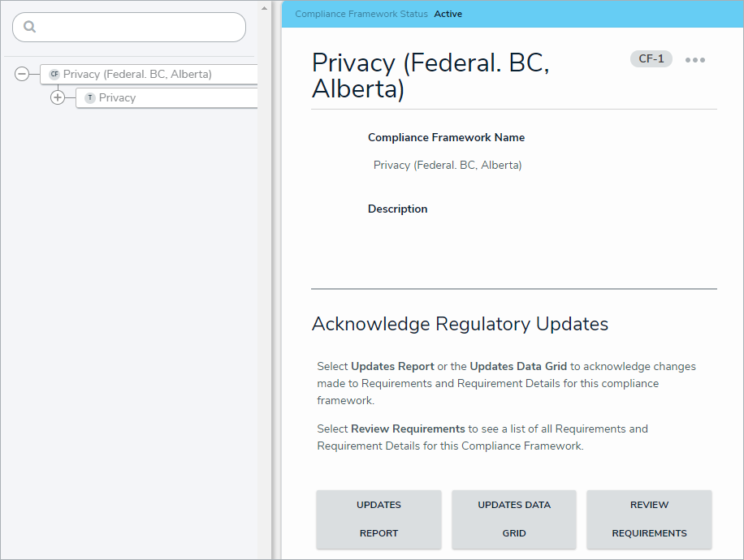Click the vertical panel divider

[276, 280]
